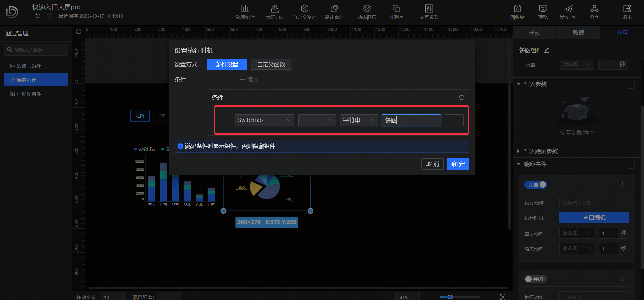Delete condition using the trash icon

coord(461,98)
